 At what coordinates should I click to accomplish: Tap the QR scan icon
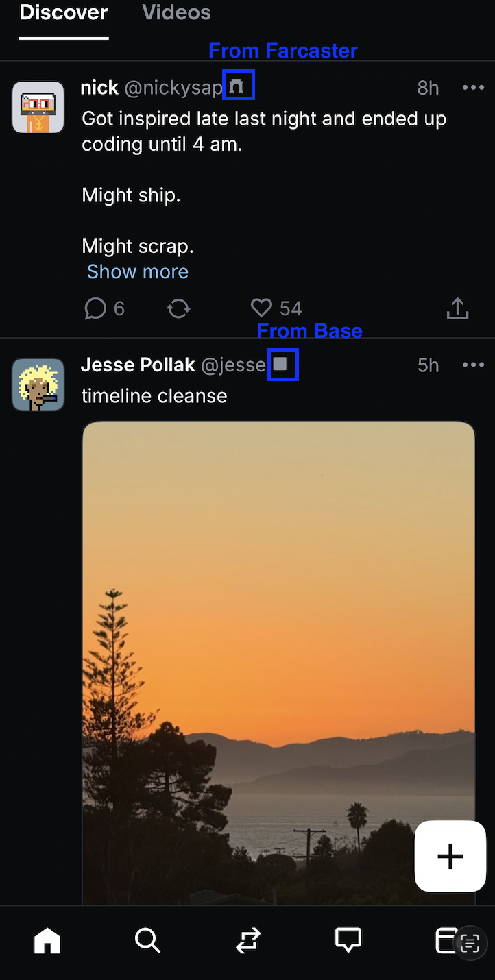point(470,943)
